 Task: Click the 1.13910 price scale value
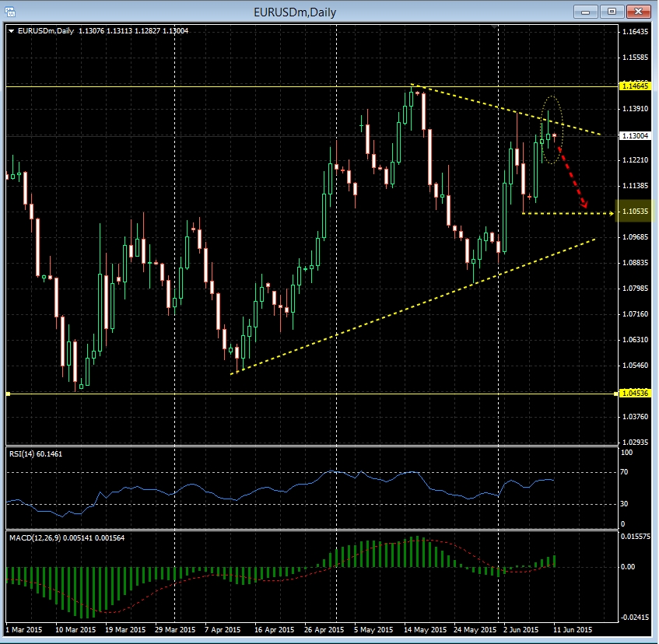(x=636, y=109)
